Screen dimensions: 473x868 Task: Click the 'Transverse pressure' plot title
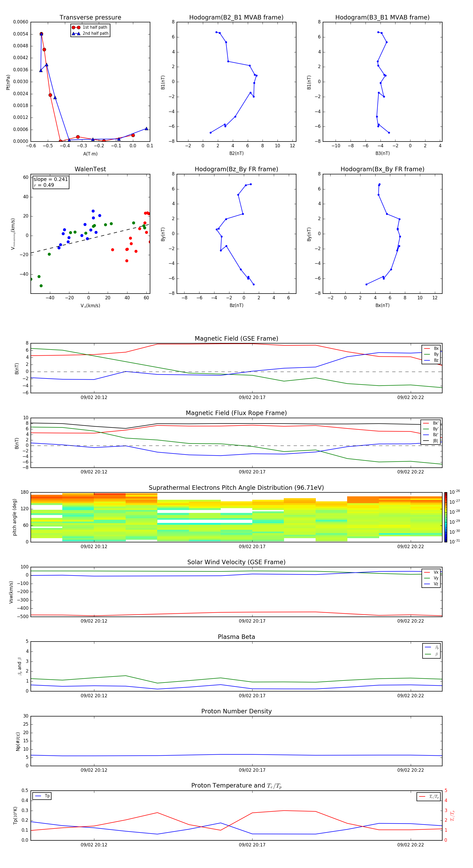point(90,18)
